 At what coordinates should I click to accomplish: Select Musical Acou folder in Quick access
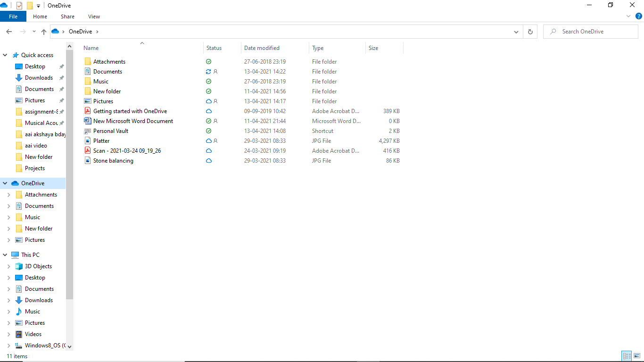41,123
